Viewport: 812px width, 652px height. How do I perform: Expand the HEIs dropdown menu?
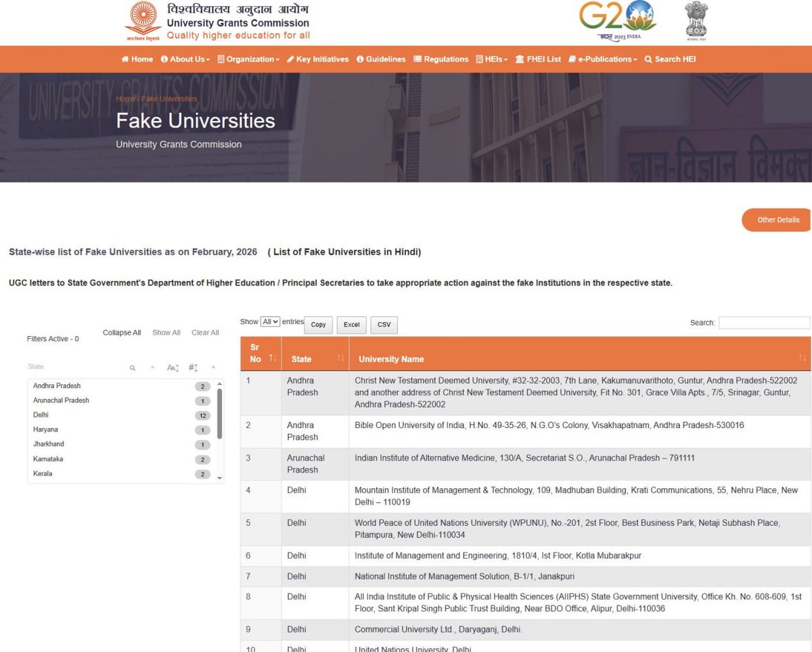click(x=492, y=60)
